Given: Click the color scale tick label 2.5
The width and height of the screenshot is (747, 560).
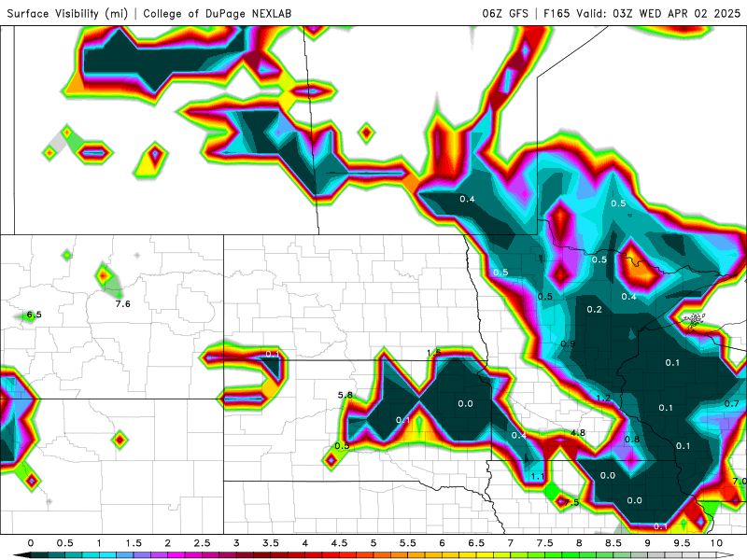Looking at the screenshot, I should (202, 543).
